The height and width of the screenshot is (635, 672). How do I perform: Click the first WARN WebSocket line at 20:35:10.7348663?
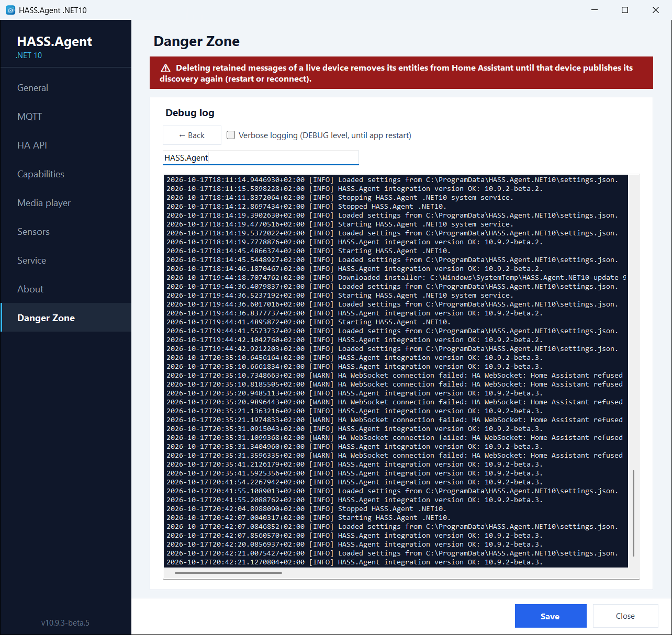point(395,375)
